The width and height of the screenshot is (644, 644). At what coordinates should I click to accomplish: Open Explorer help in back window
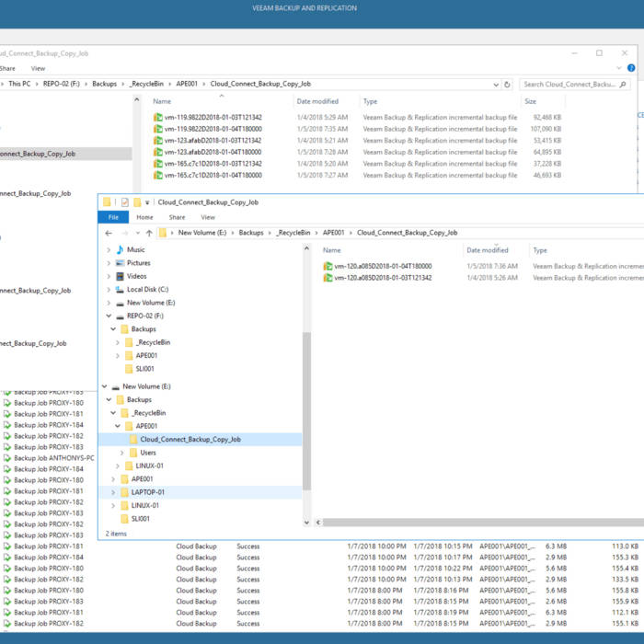pyautogui.click(x=631, y=68)
